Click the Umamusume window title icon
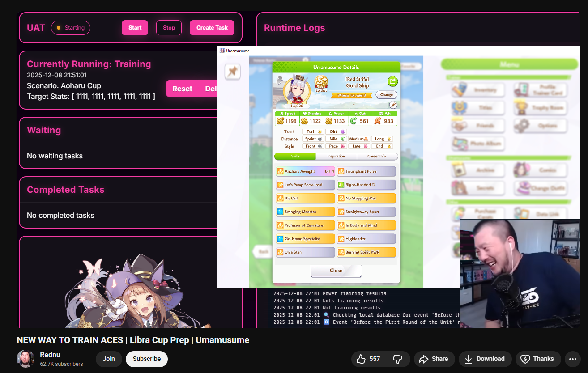This screenshot has height=373, width=588. coord(222,51)
